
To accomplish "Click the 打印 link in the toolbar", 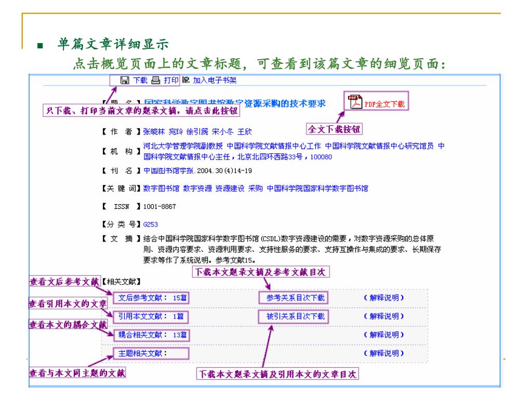I will tap(171, 81).
